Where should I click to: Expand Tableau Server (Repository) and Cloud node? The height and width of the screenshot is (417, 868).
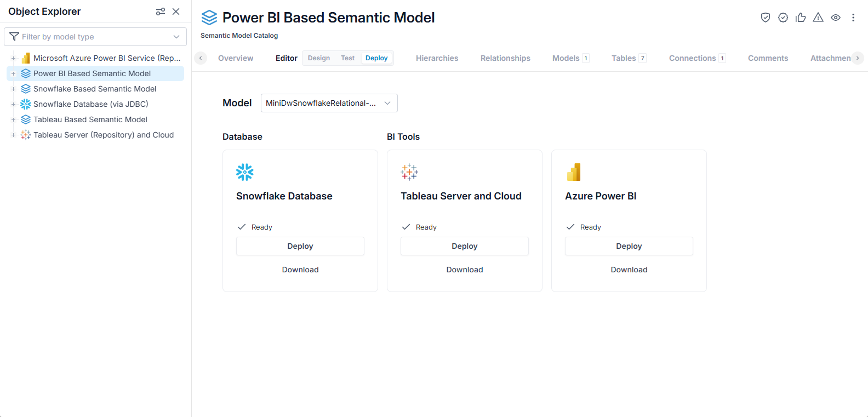pos(13,135)
